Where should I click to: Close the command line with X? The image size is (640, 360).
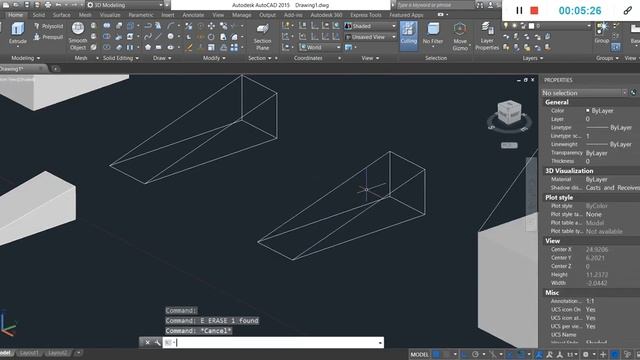click(x=147, y=342)
